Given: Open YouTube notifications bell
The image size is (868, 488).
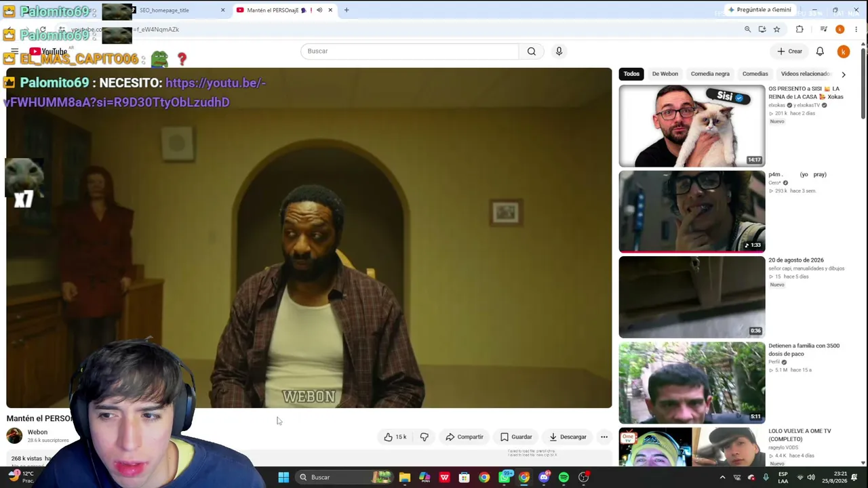Looking at the screenshot, I should 820,52.
